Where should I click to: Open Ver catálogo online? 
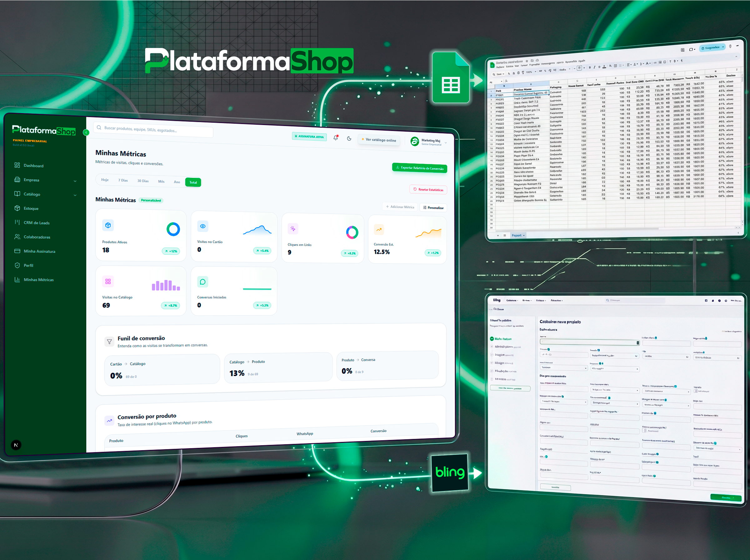pos(378,140)
